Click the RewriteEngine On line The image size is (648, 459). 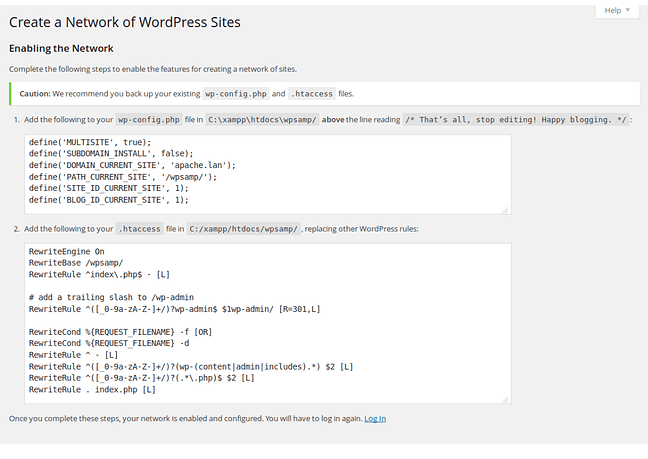[x=67, y=252]
